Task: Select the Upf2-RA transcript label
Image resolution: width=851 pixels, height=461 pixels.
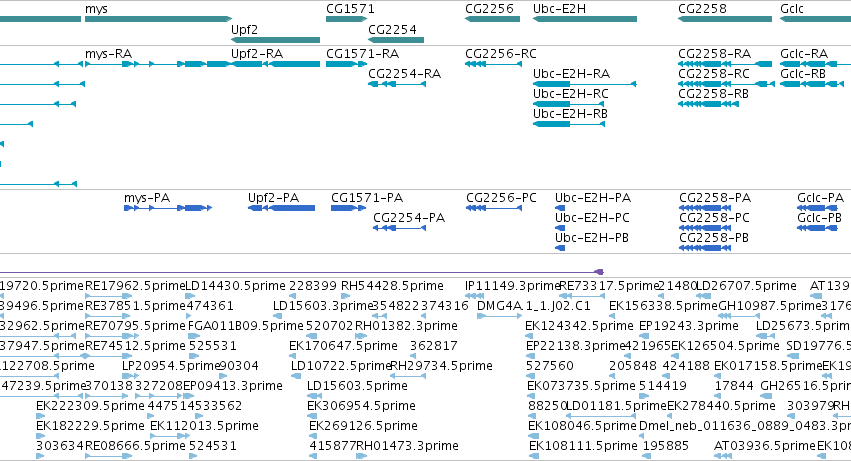Action: [257, 54]
